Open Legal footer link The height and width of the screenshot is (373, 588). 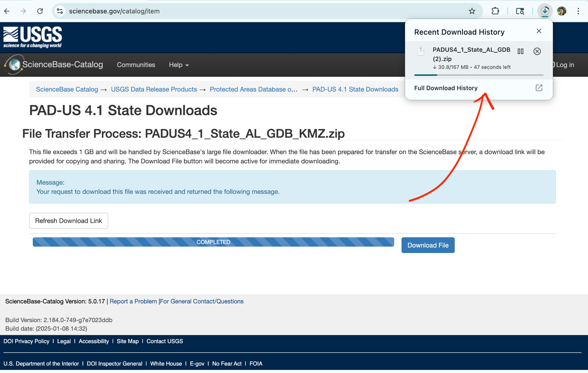pyautogui.click(x=64, y=341)
